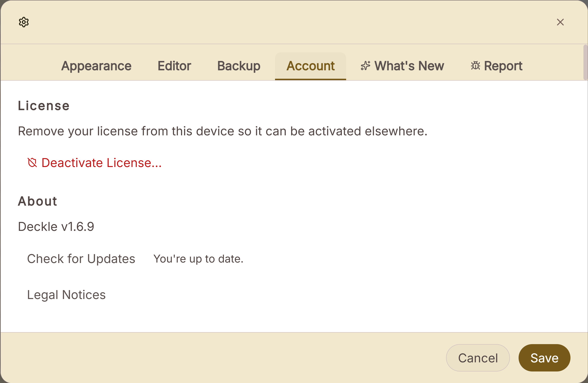Cancel the settings changes
588x383 pixels.
coord(478,358)
